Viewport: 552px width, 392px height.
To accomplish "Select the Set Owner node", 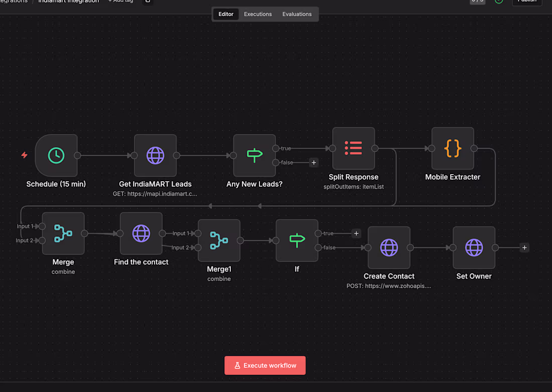I will click(x=474, y=247).
